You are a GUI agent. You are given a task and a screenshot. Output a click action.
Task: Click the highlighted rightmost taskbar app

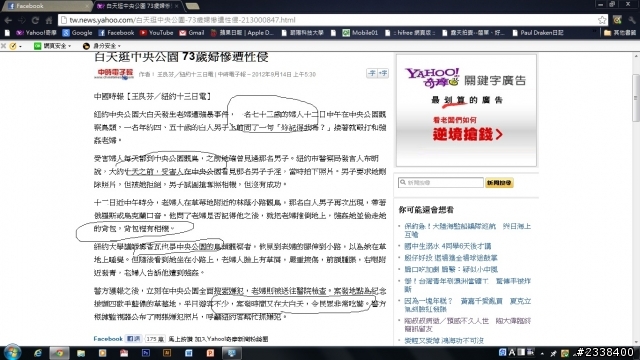[231, 353]
